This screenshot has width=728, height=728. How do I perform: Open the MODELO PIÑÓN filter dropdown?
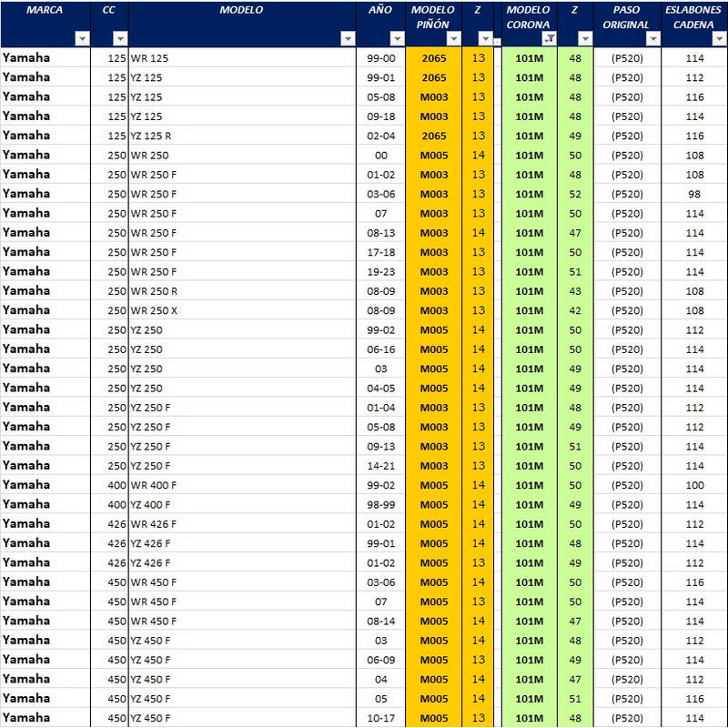coord(453,38)
